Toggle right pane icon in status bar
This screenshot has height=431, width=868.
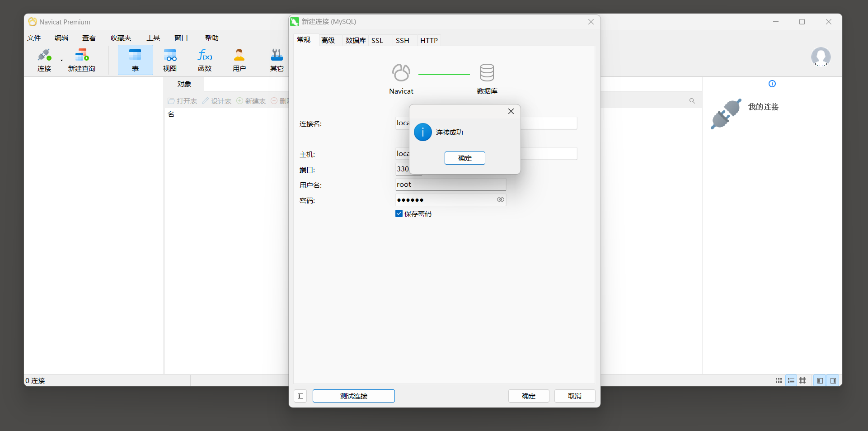point(833,381)
